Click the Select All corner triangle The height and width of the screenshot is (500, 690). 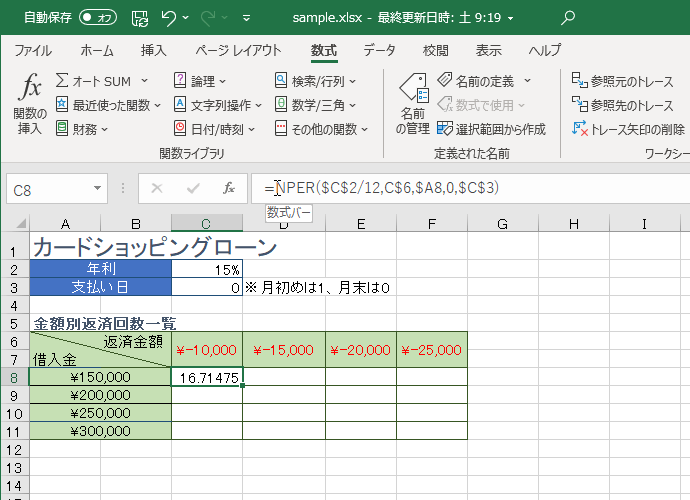click(x=20, y=224)
